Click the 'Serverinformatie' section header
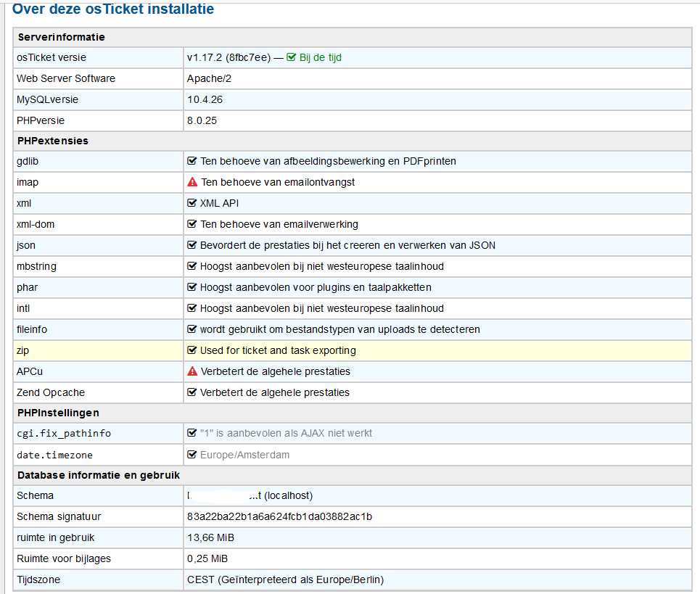This screenshot has height=594, width=700. click(61, 37)
